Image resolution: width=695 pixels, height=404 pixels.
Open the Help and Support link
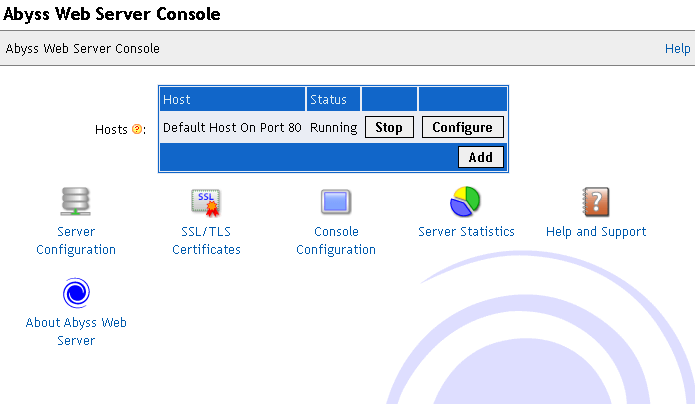click(596, 232)
